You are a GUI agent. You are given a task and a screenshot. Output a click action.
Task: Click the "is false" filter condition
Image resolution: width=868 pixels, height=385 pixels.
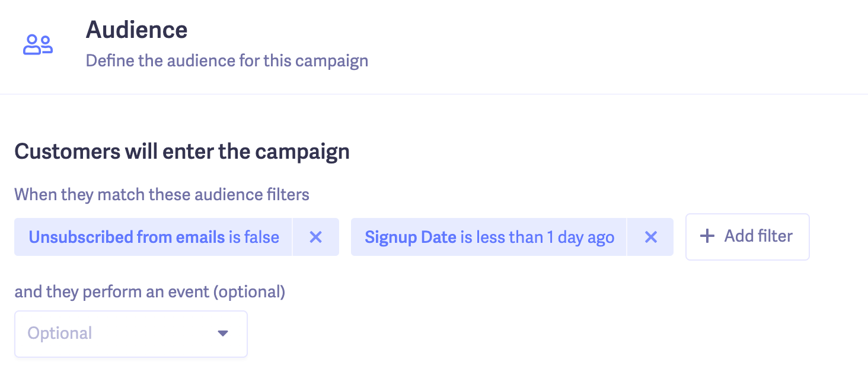254,238
